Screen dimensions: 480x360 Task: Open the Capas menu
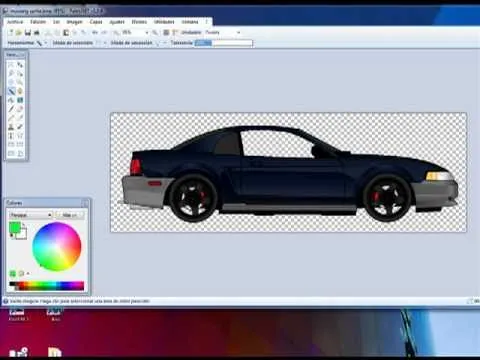[x=96, y=22]
